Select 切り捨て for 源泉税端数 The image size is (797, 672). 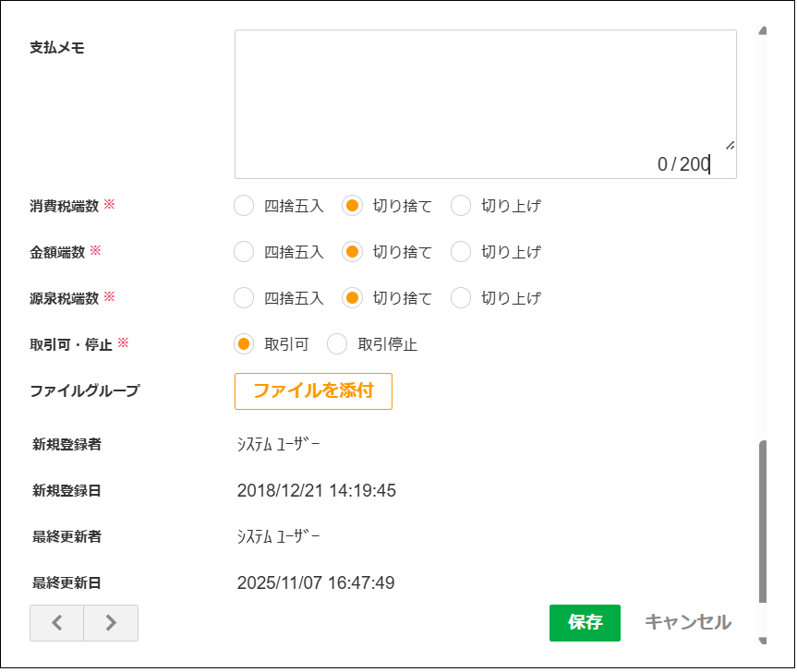coord(352,297)
